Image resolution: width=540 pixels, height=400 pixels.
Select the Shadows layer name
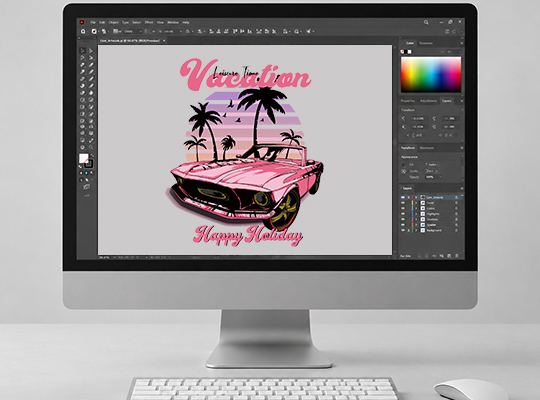(x=432, y=219)
